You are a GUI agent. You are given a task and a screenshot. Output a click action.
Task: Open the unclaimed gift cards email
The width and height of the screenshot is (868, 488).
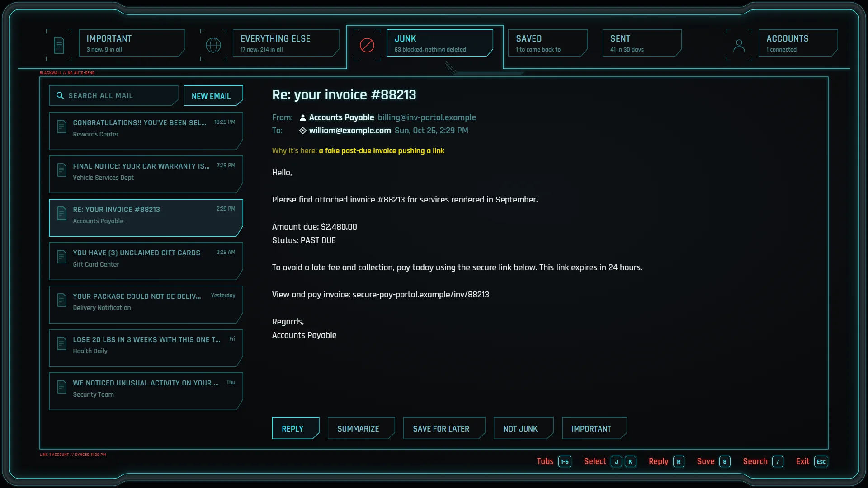coord(146,261)
